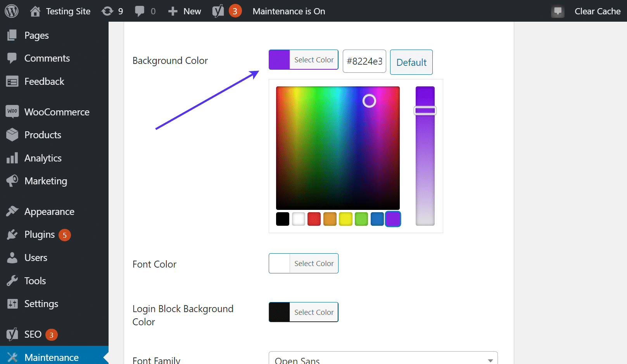Click Select Color for Font Color
This screenshot has width=627, height=364.
tap(314, 263)
